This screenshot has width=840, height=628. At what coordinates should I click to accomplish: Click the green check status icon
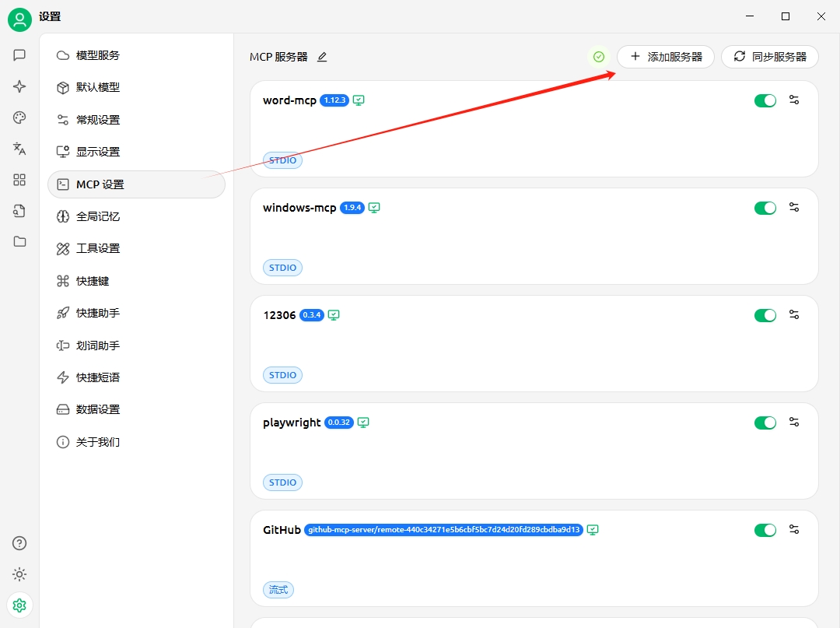pos(599,57)
